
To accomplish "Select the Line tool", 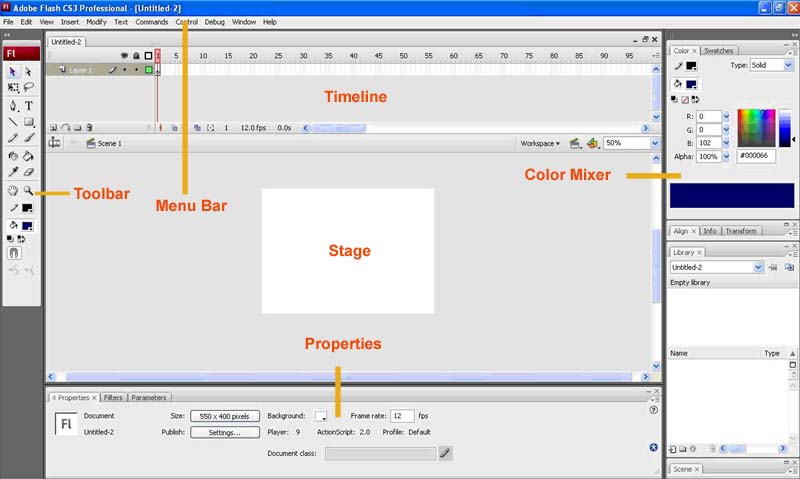I will coord(13,121).
